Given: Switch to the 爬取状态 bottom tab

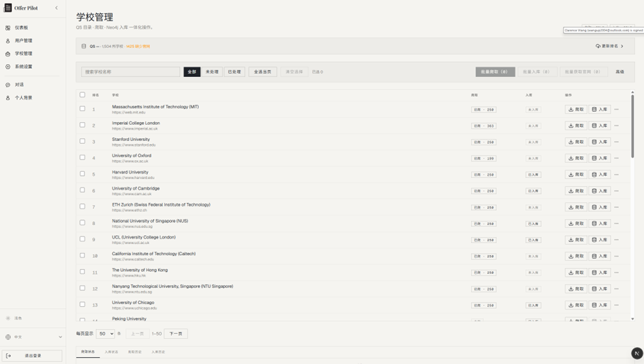Looking at the screenshot, I should point(88,352).
